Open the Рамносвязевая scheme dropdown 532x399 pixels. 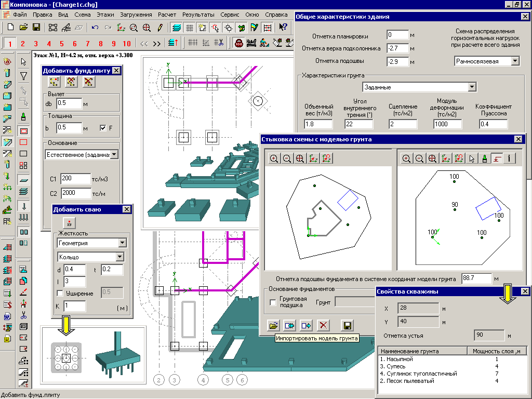[x=514, y=61]
